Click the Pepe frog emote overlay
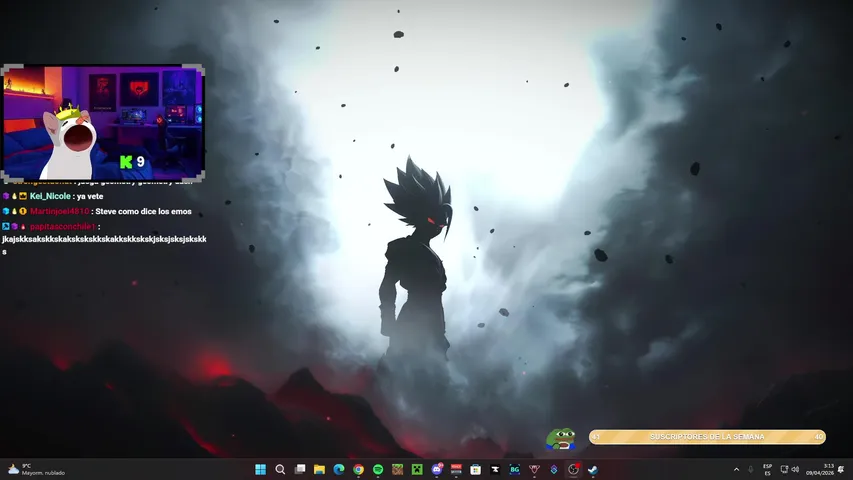853x480 pixels. coord(561,439)
